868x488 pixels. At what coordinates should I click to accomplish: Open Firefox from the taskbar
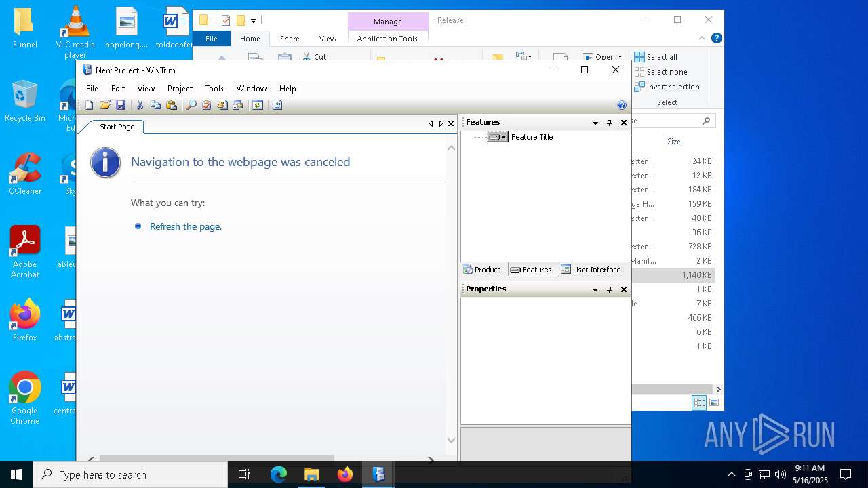click(345, 474)
